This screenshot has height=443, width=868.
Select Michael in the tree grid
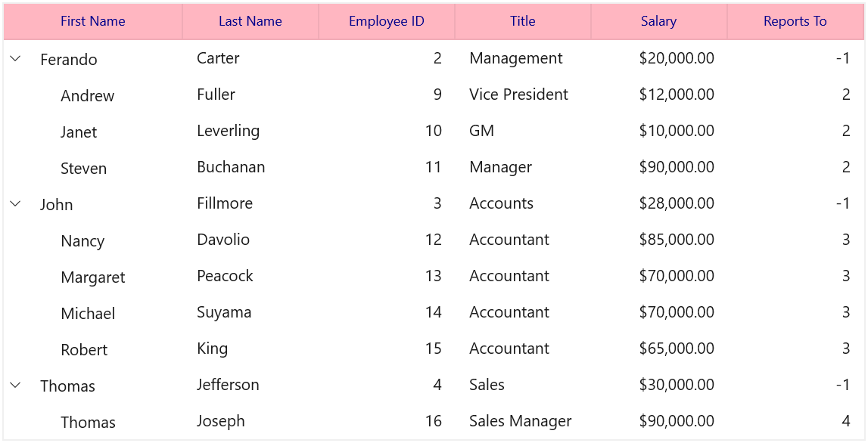tap(88, 314)
